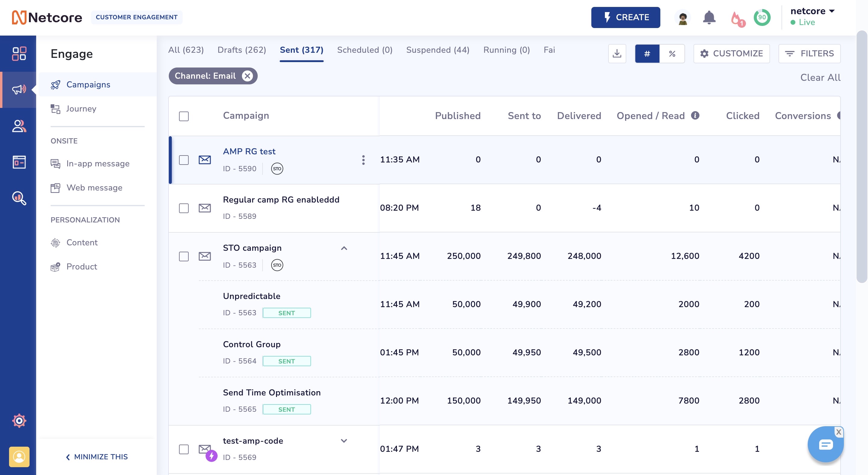Open the Suspended (44) tab
Screen dimensions: 868x475
coord(437,50)
